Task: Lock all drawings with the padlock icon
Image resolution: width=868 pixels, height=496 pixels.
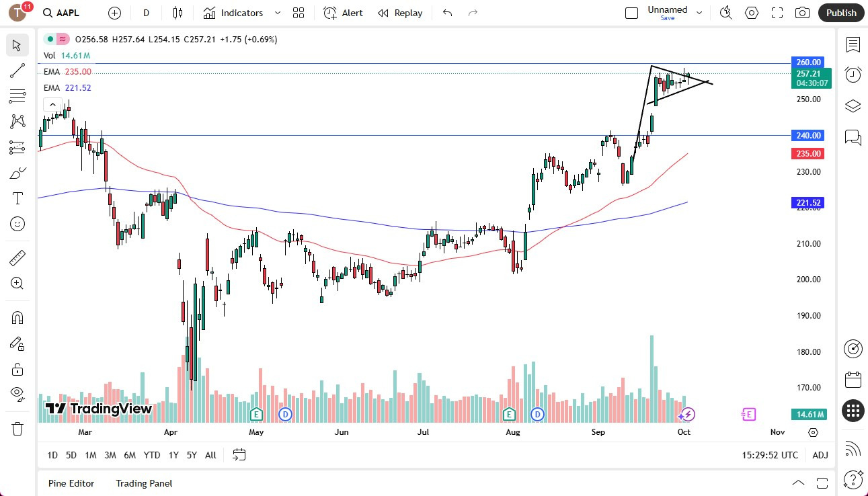Action: coord(17,369)
